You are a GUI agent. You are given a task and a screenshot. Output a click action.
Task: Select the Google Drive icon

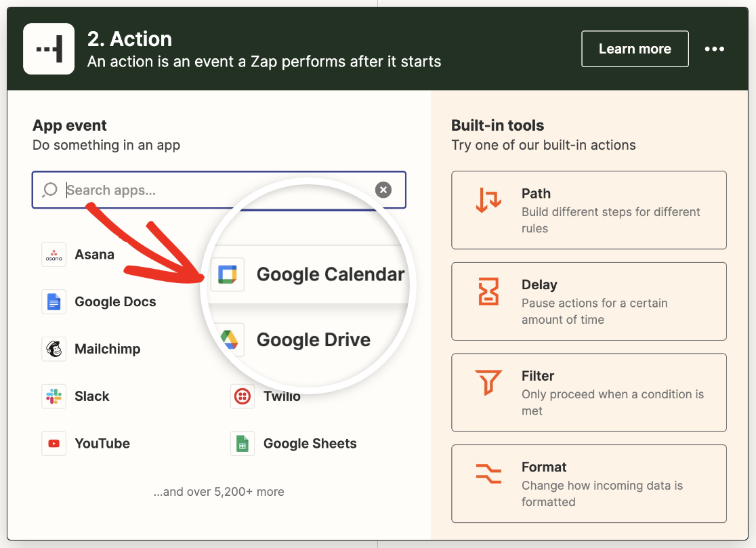point(230,340)
